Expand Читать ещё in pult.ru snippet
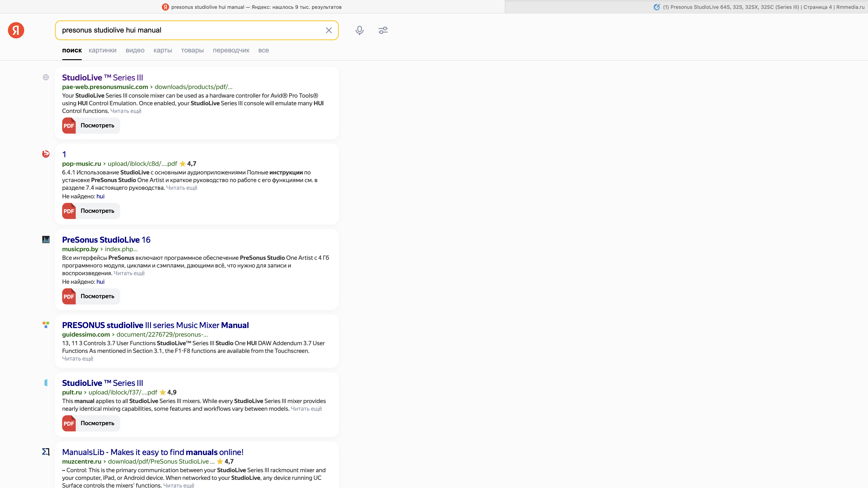 [306, 409]
